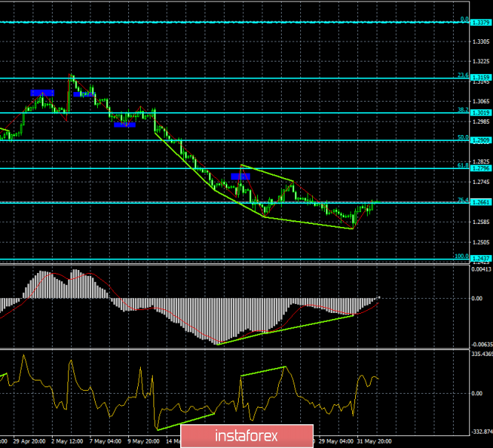
Task: Click the 1.2796 price tag on axis
Action: point(481,168)
